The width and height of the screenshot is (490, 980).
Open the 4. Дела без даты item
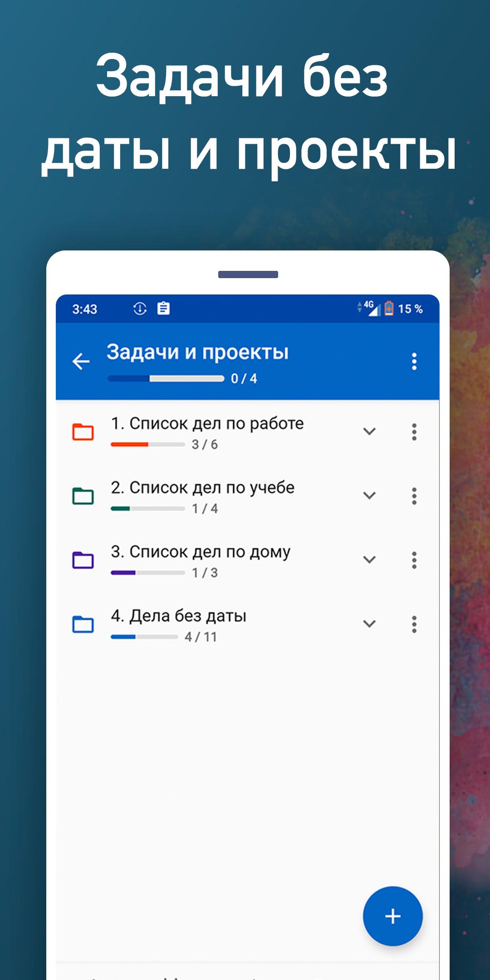pos(179,616)
